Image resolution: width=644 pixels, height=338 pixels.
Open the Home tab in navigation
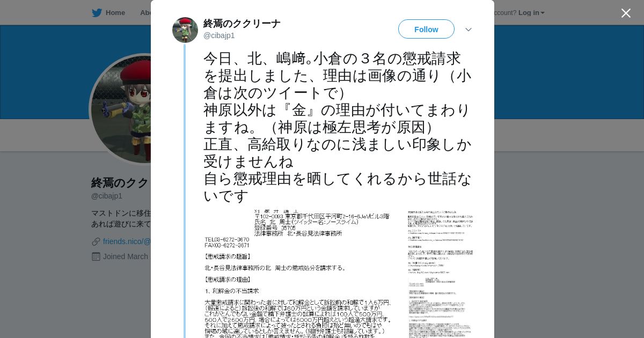pos(108,13)
